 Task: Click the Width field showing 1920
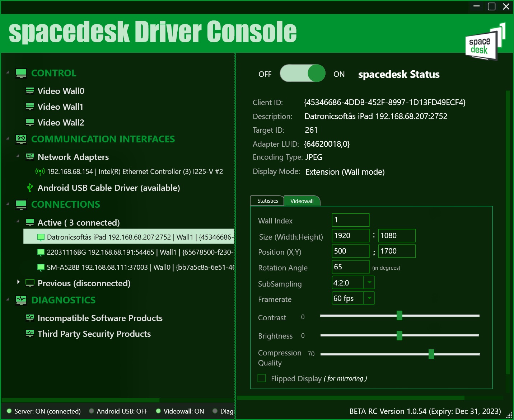[351, 236]
